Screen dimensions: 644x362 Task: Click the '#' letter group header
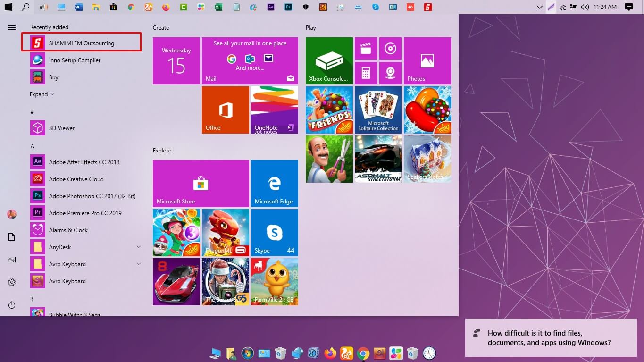pyautogui.click(x=32, y=112)
